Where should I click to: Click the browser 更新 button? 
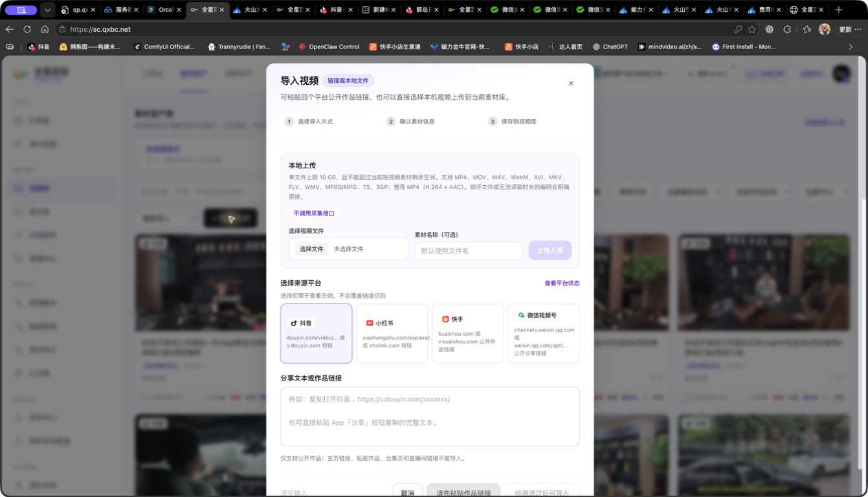point(845,29)
